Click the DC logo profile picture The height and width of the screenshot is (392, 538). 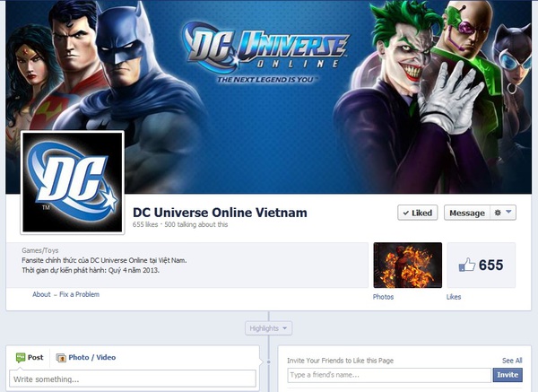[x=73, y=182]
